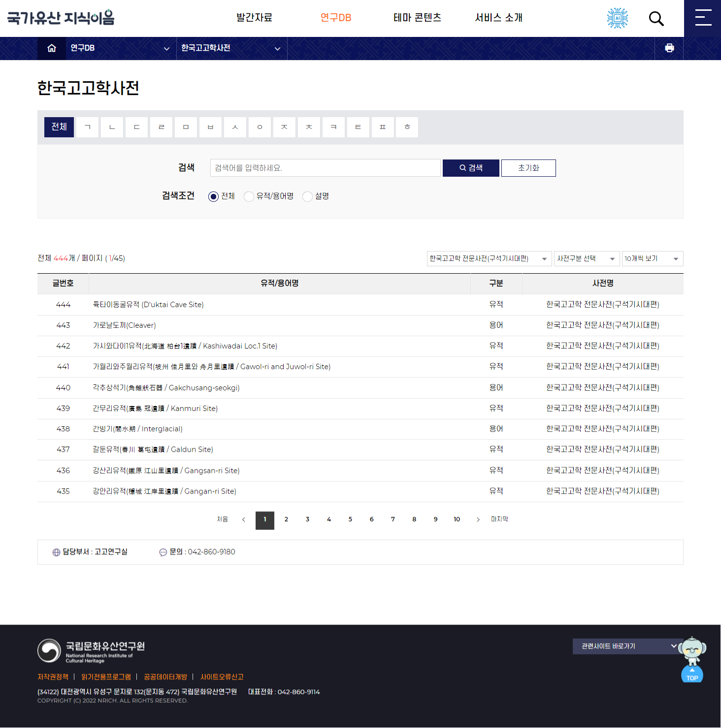Open the 가로날도끼(Cleaver) entry

click(125, 325)
